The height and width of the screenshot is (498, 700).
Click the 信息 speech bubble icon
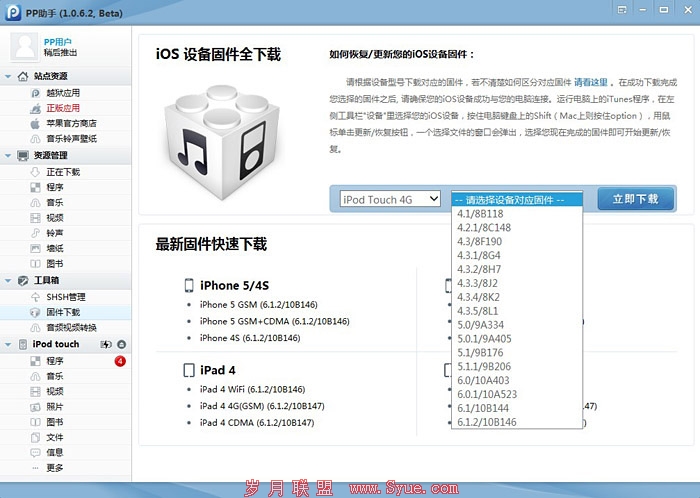click(x=35, y=452)
